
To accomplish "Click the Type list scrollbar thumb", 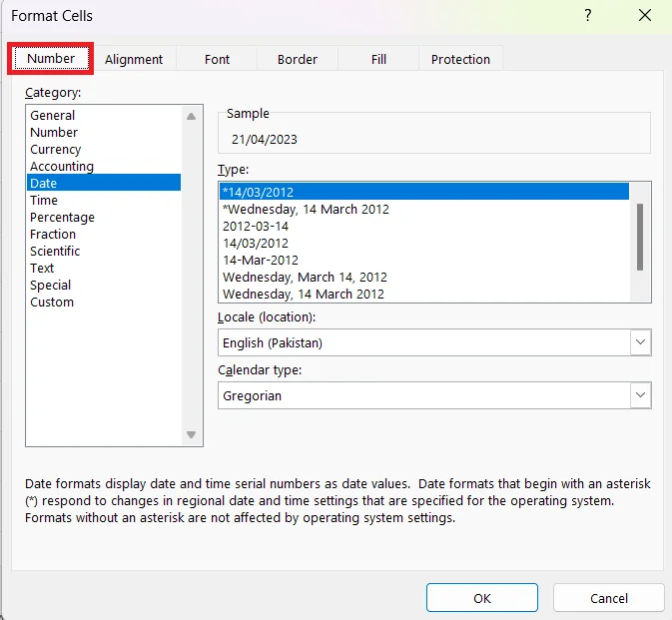I will tap(640, 237).
